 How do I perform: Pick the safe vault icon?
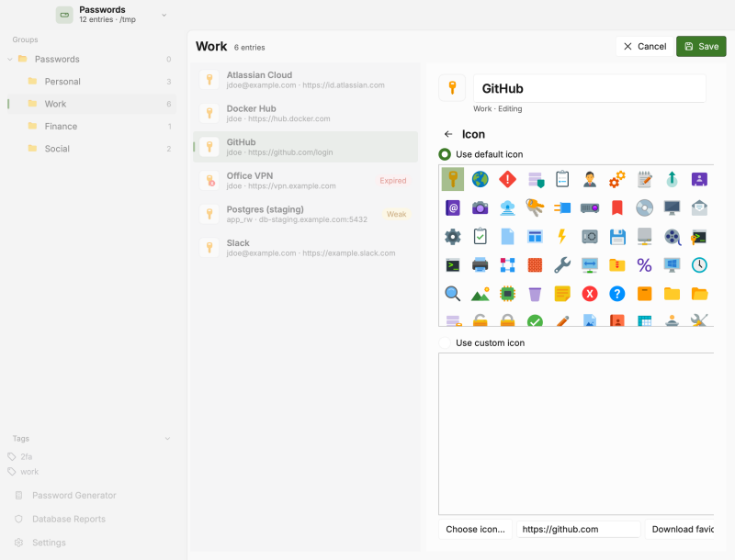point(590,237)
